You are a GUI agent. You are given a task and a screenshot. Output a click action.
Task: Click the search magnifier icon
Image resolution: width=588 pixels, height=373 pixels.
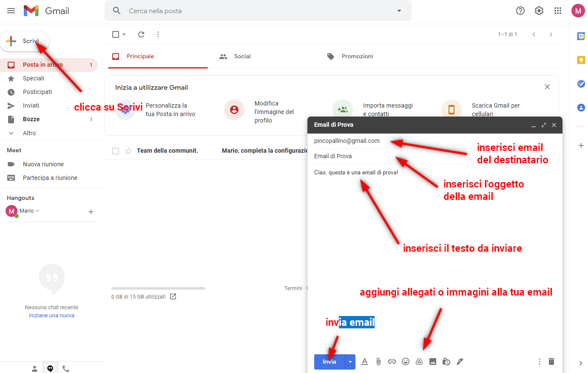[x=117, y=11]
